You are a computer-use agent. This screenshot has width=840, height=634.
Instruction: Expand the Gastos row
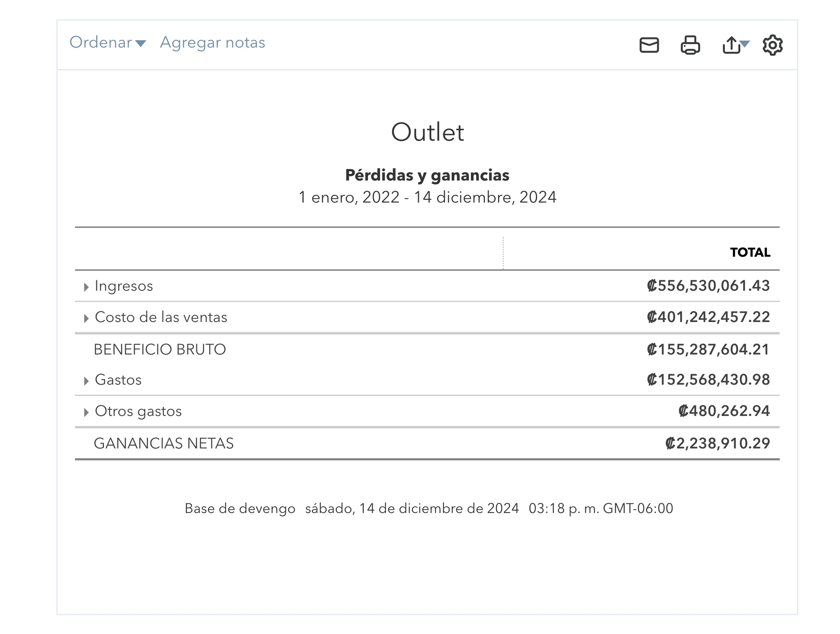click(86, 381)
